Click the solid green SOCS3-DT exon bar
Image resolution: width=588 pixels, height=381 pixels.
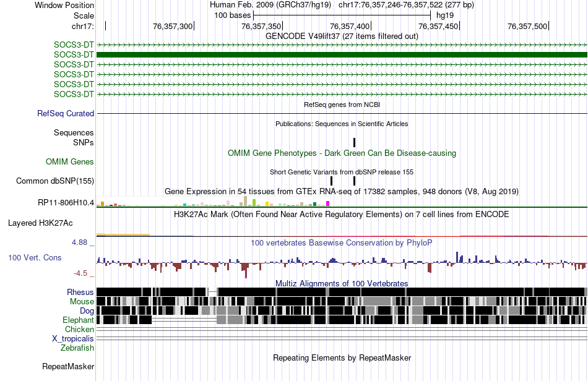pyautogui.click(x=342, y=54)
